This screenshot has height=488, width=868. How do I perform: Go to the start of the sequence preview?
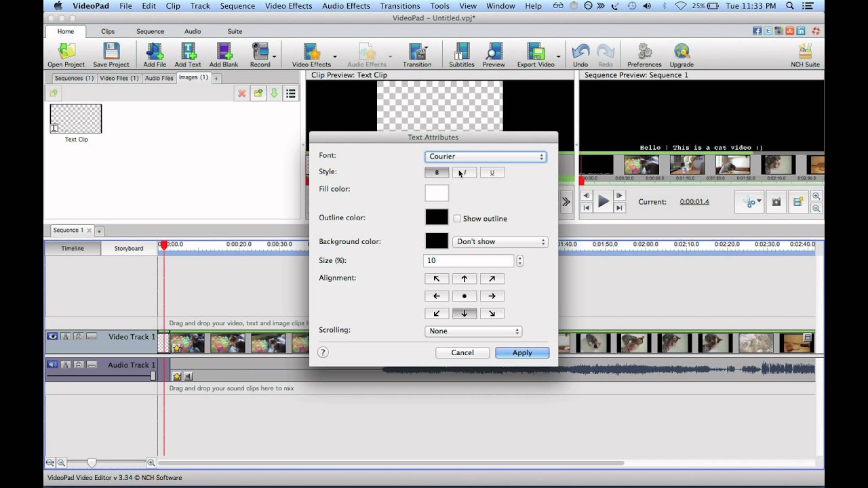587,208
